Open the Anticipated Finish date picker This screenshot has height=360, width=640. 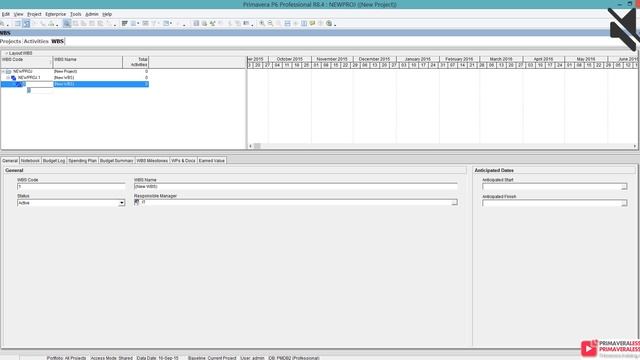point(624,203)
